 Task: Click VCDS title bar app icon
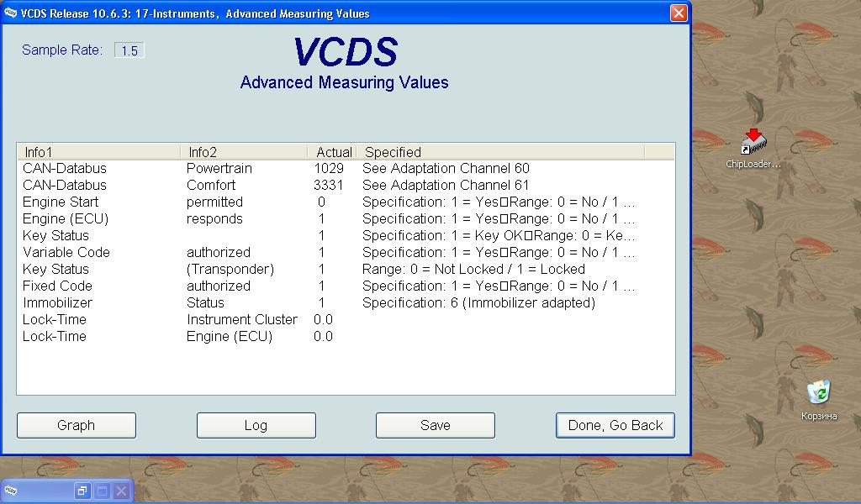tap(10, 13)
